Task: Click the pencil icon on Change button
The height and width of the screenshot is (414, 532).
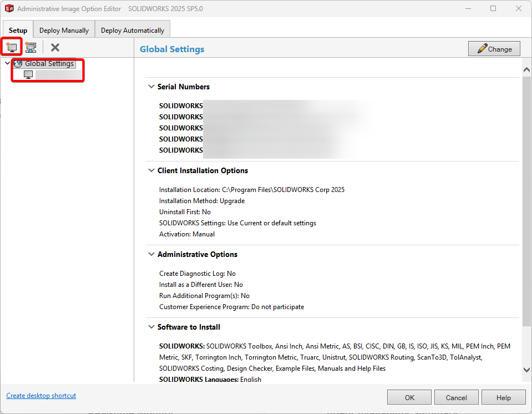Action: (x=482, y=48)
